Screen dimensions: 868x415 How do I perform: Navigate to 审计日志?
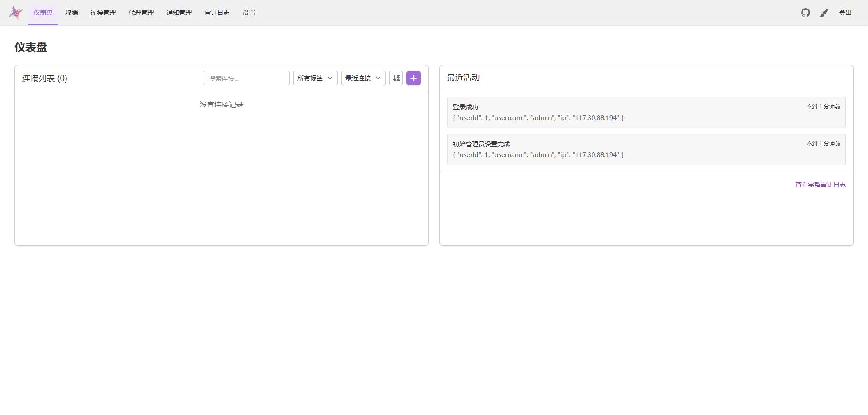click(x=217, y=13)
